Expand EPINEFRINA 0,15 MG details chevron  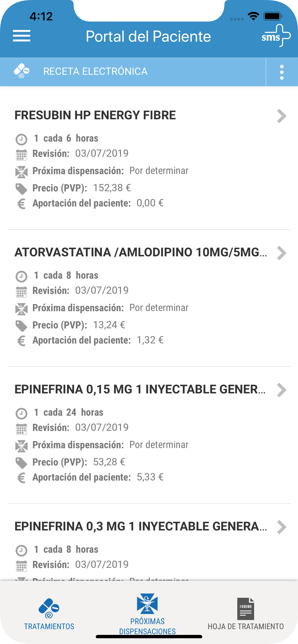(281, 390)
